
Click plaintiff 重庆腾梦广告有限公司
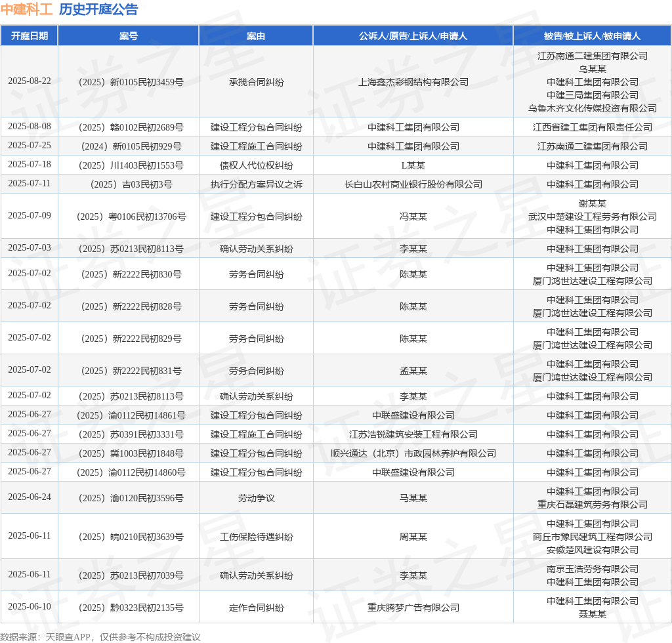pyautogui.click(x=413, y=608)
